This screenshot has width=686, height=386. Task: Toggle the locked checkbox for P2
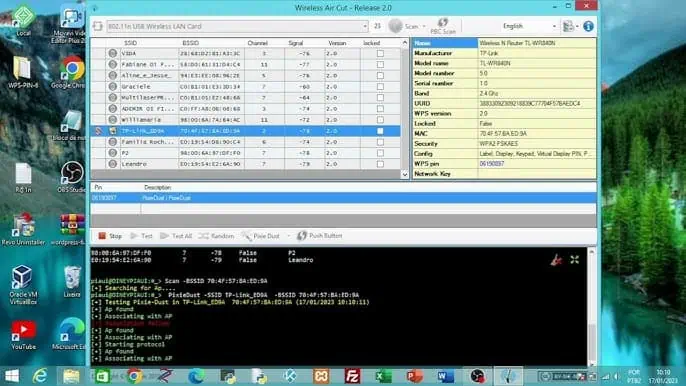380,153
